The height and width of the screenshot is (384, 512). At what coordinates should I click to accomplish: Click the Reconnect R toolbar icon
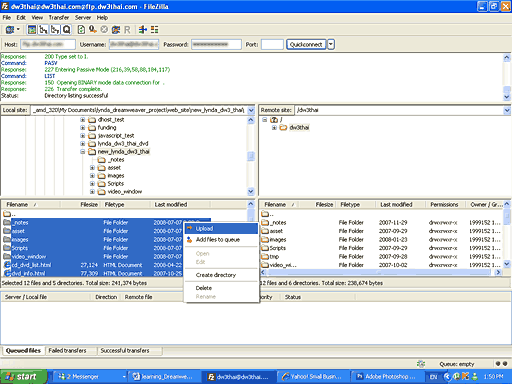click(127, 30)
